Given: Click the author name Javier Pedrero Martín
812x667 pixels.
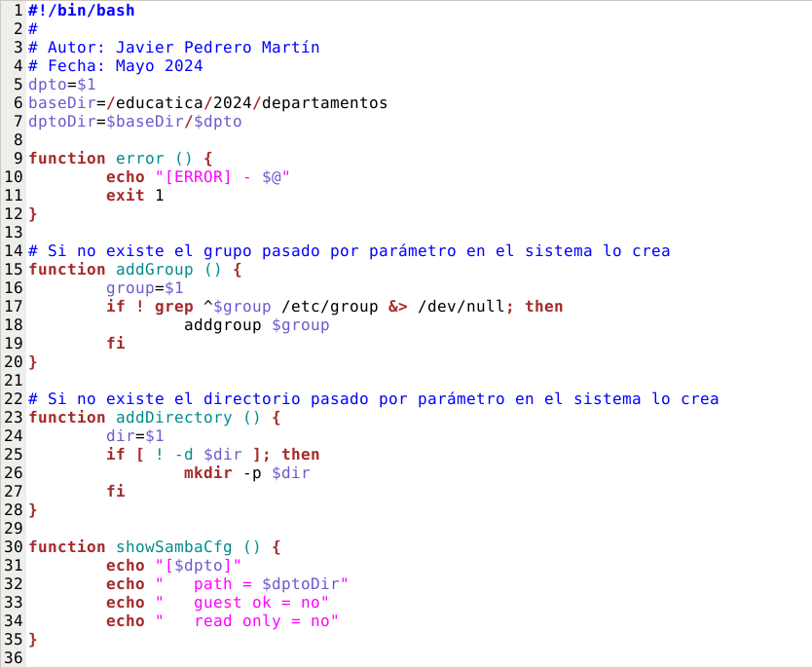Looking at the screenshot, I should click(x=217, y=48).
